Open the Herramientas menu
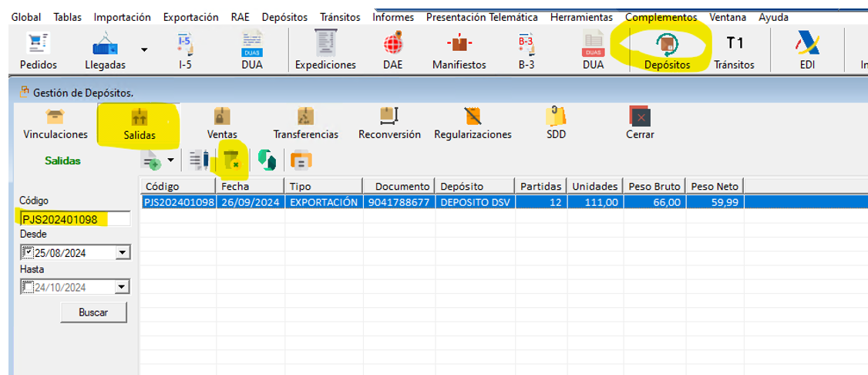868x375 pixels. tap(581, 17)
